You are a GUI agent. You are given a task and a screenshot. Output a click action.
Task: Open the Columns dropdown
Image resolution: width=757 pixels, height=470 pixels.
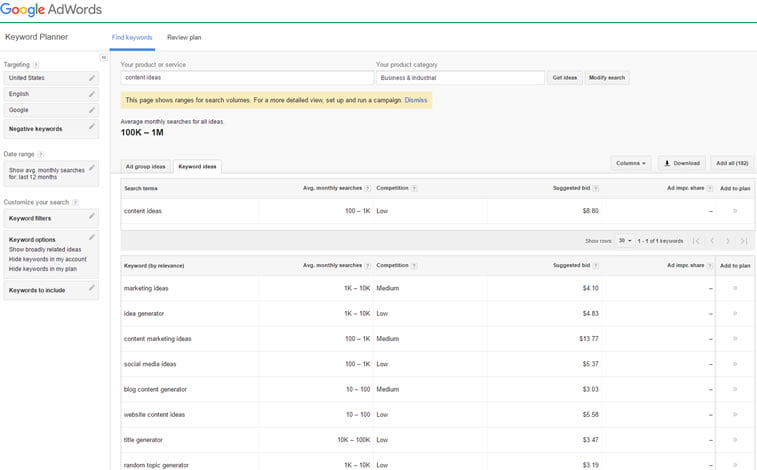631,163
